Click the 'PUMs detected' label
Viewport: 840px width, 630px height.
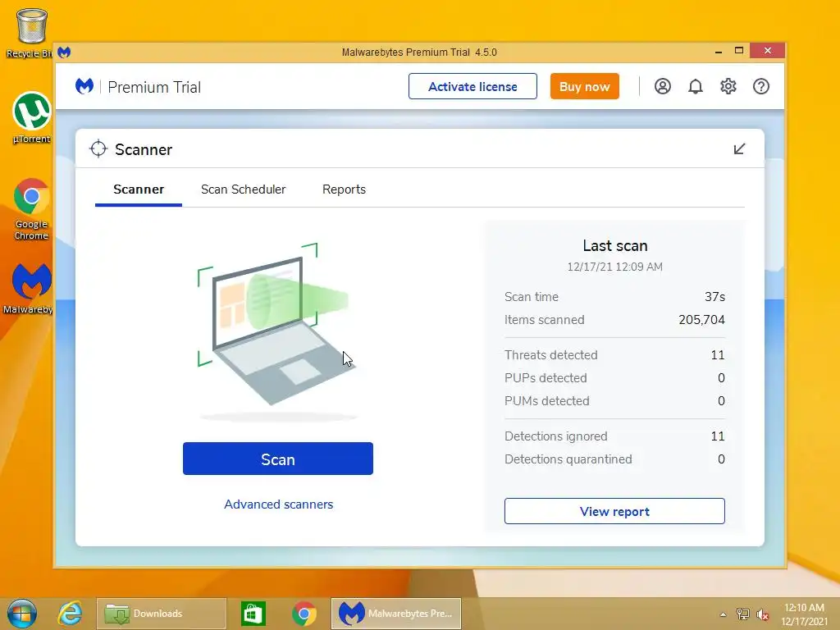[x=546, y=400]
